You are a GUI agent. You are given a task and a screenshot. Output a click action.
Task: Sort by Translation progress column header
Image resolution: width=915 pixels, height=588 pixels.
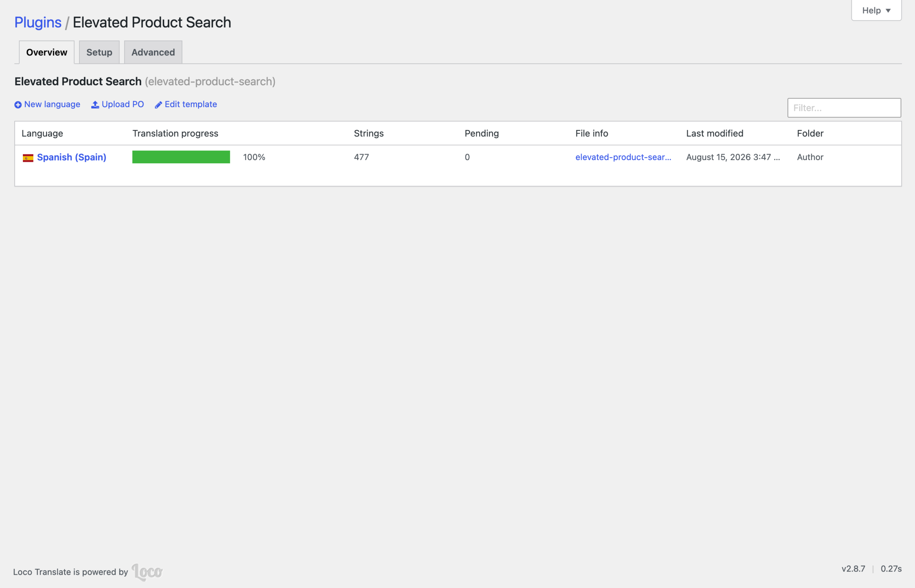175,133
